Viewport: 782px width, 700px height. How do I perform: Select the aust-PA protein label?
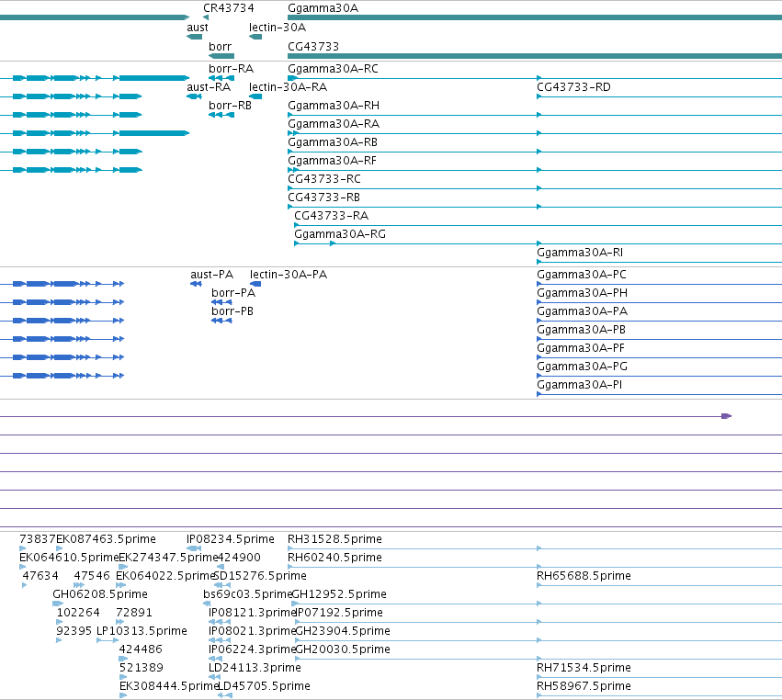[212, 275]
